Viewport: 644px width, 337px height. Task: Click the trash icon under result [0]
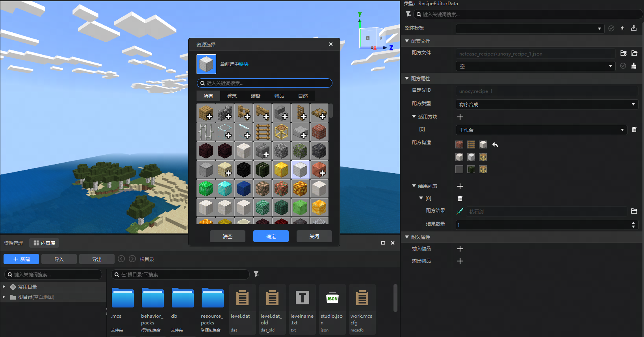coord(460,198)
